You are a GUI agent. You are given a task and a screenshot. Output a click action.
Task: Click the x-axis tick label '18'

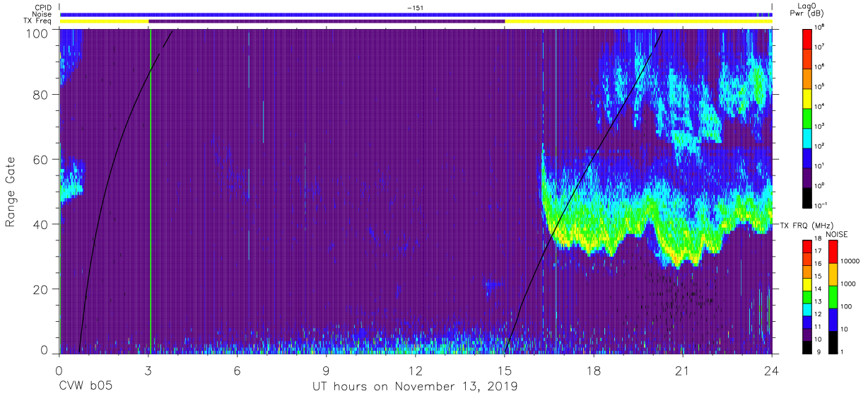(594, 371)
